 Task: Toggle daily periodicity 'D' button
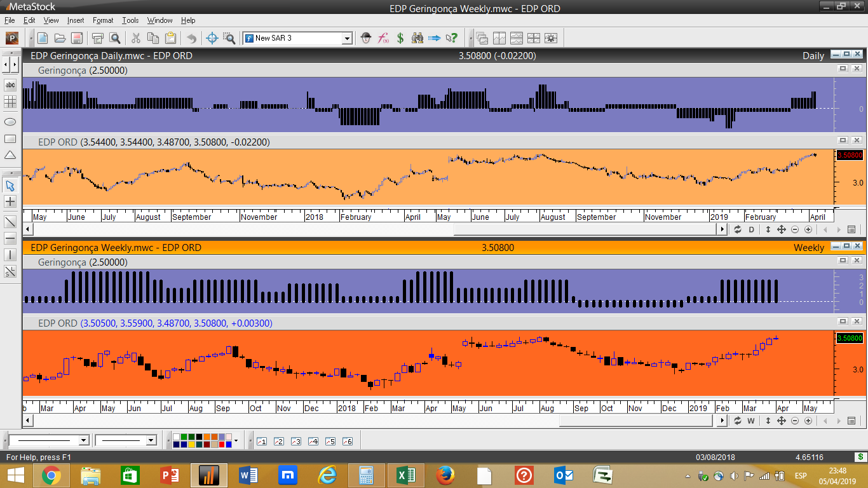click(x=751, y=229)
